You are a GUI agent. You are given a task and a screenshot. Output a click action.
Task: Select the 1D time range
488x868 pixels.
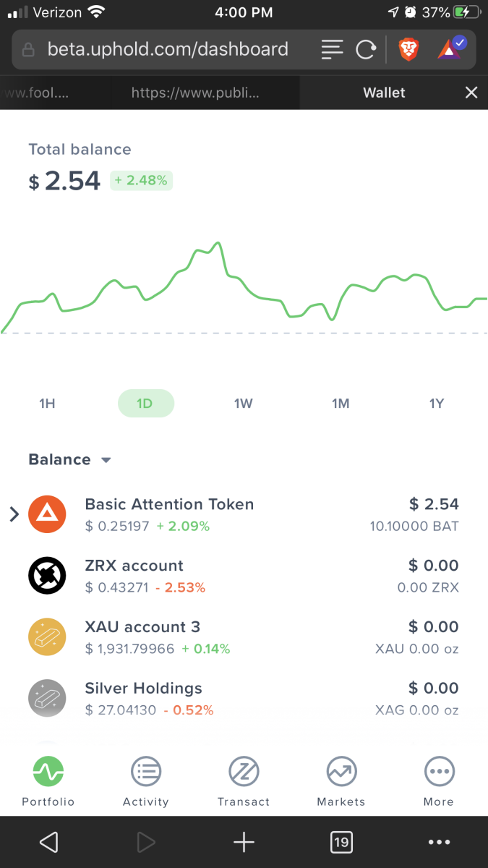point(145,403)
